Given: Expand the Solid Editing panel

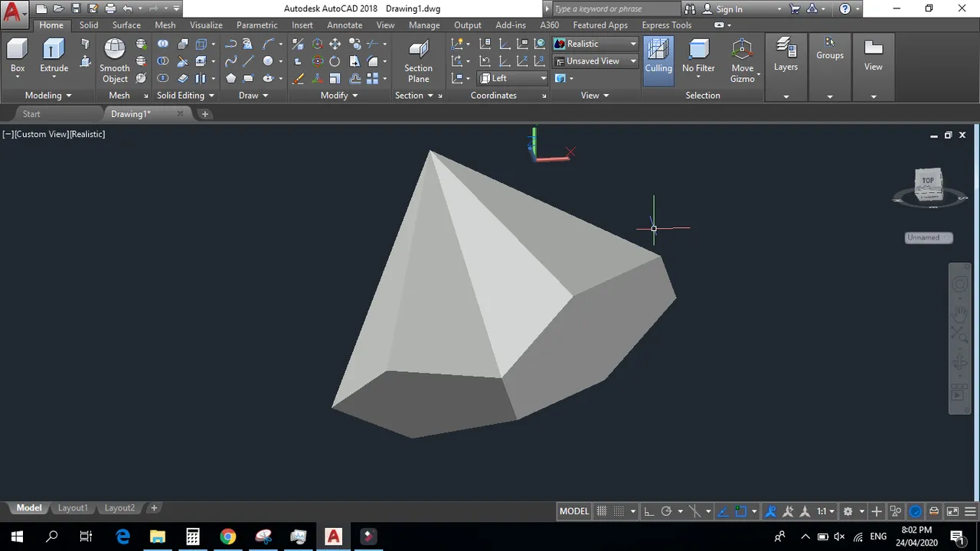Looking at the screenshot, I should 186,95.
